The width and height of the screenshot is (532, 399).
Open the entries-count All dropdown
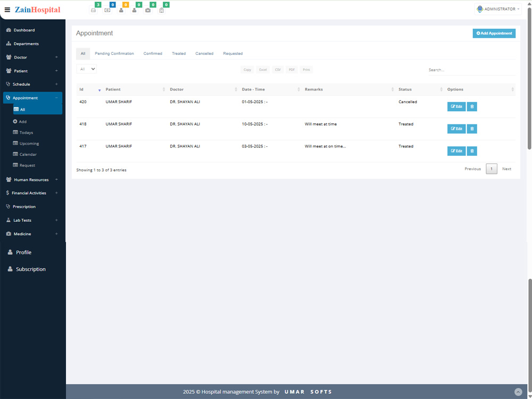[87, 69]
